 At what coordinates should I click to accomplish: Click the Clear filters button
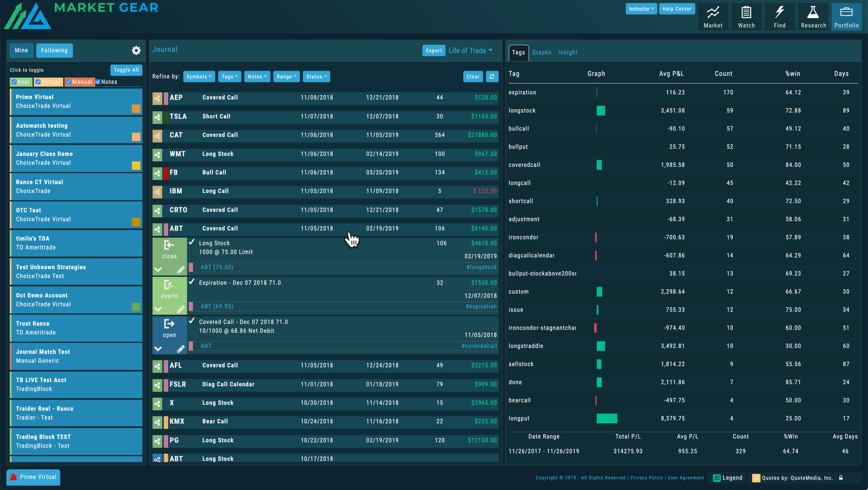[x=473, y=77]
